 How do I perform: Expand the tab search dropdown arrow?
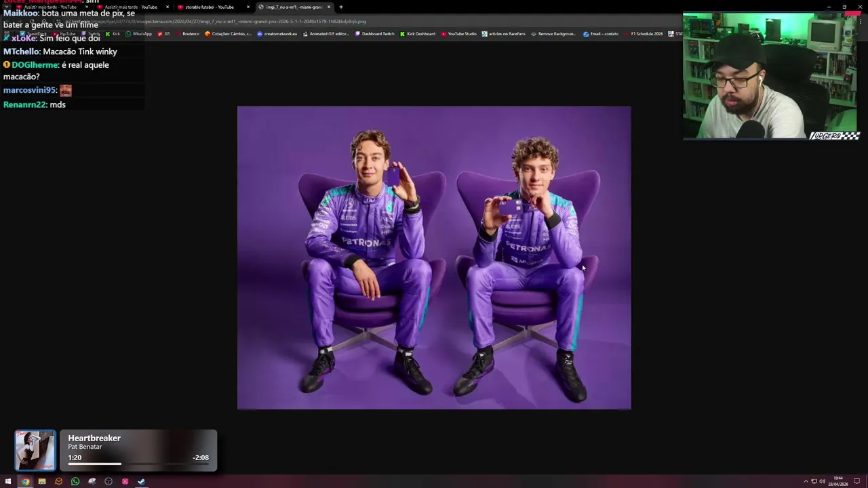(6, 7)
